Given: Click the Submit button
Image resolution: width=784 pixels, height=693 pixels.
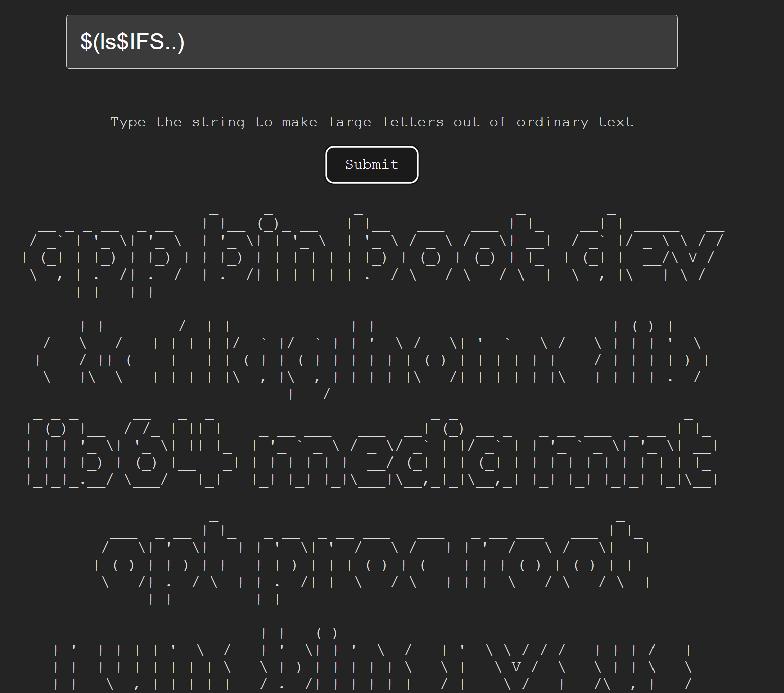Looking at the screenshot, I should coord(371,165).
